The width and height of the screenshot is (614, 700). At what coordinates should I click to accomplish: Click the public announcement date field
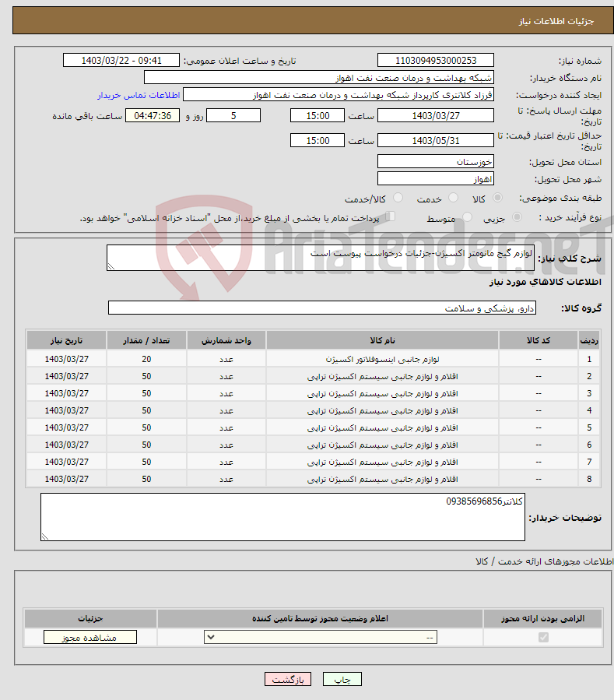(x=121, y=60)
